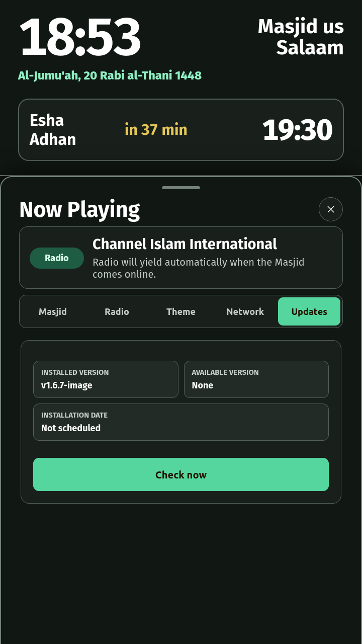This screenshot has height=644, width=362.
Task: Close the Now Playing panel
Action: point(331,209)
